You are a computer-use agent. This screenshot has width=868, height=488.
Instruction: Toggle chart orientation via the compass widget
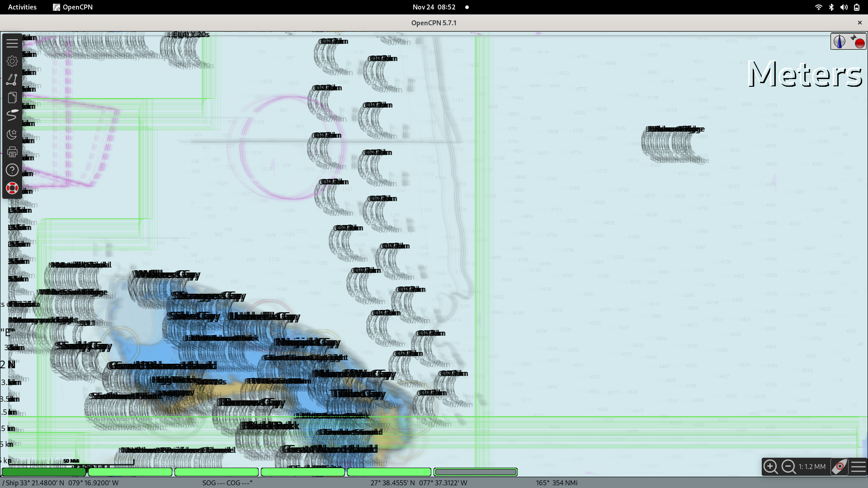click(x=840, y=41)
